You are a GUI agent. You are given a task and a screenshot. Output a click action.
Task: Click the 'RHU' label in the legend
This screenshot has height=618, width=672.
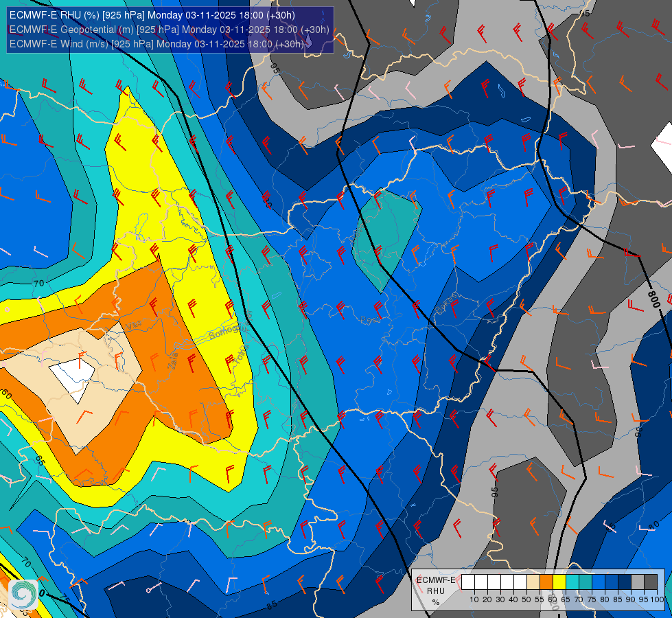[436, 591]
